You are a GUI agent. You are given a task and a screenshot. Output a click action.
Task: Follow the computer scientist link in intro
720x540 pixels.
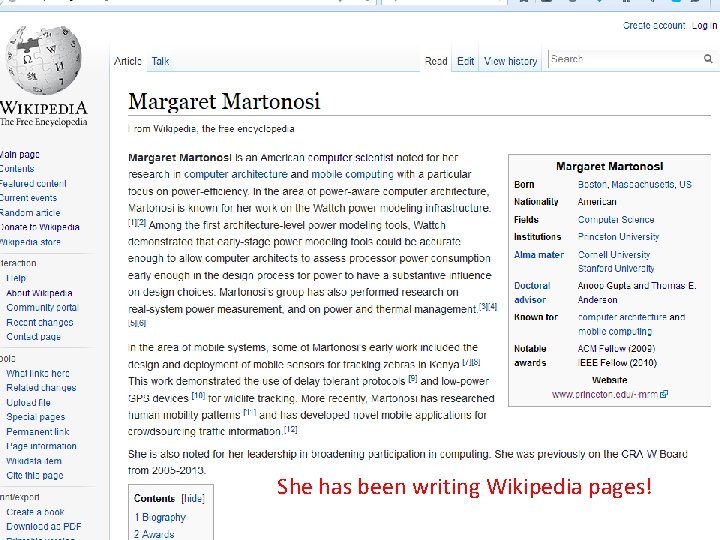(x=351, y=158)
